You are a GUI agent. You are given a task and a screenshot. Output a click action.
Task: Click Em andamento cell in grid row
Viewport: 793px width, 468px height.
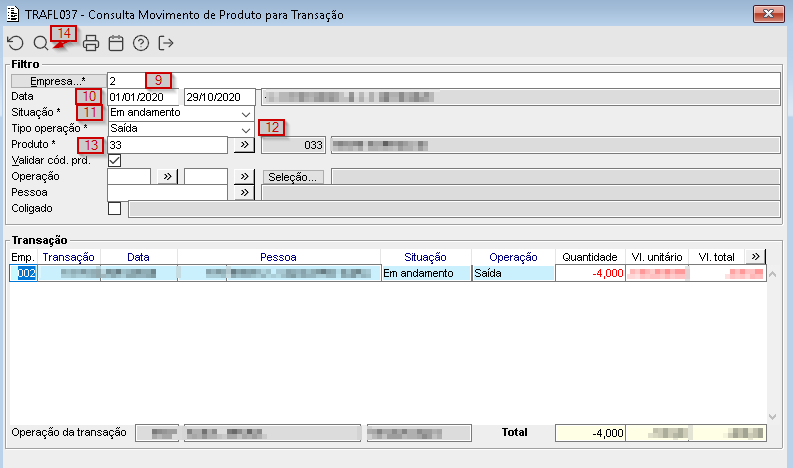click(x=426, y=273)
